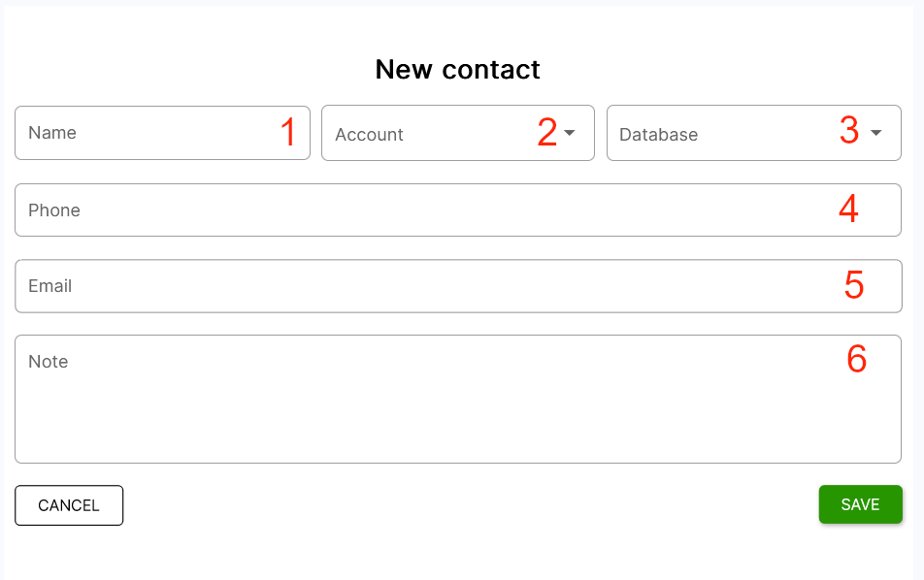Click the Phone placeholder text
This screenshot has height=580, width=924.
(54, 209)
